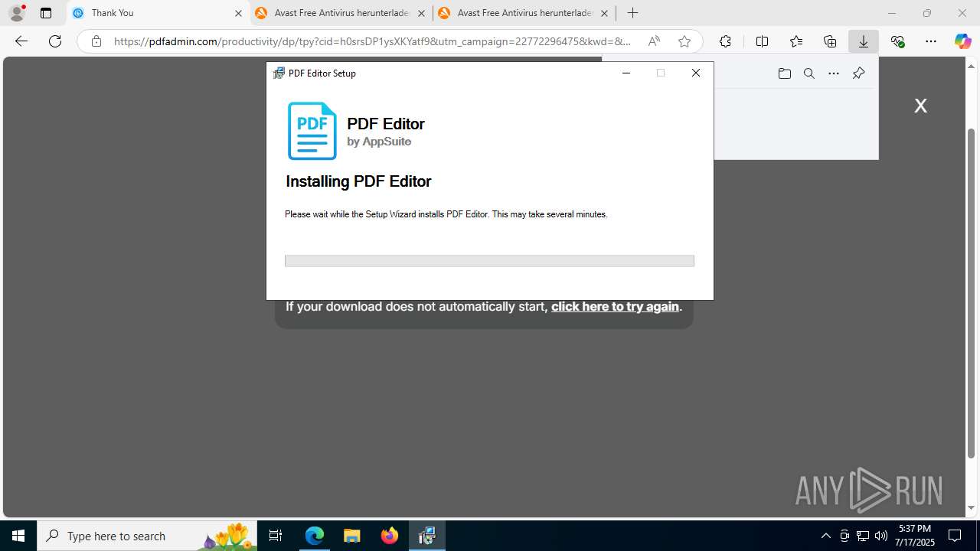Image resolution: width=980 pixels, height=551 pixels.
Task: Open Browser essentials
Action: click(897, 41)
